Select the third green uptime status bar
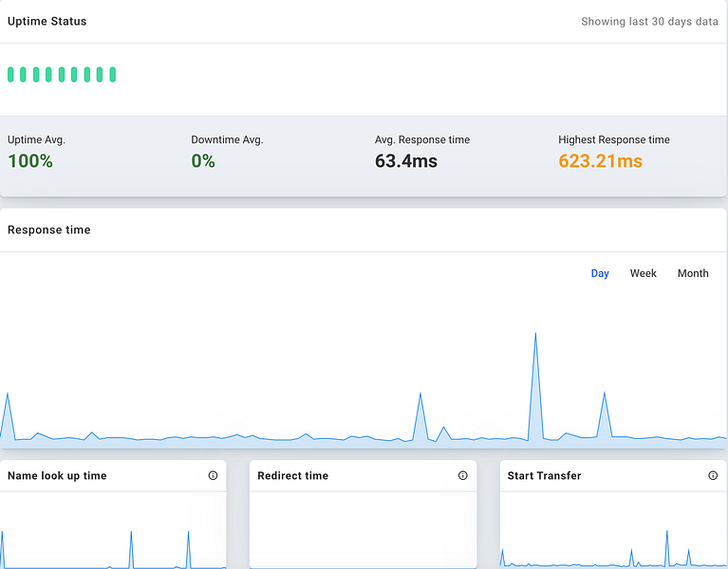 point(36,74)
